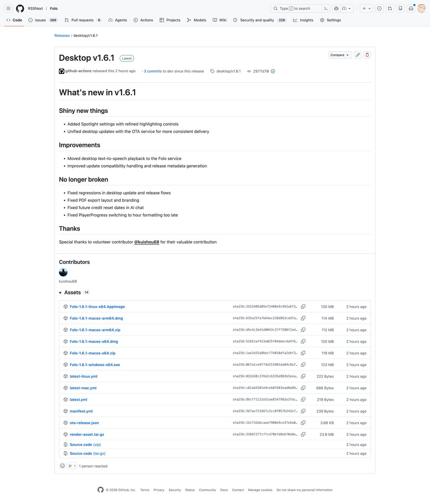The width and height of the screenshot is (430, 504).
Task: Copy sha256 of windows-x64.exe asset
Action: point(303,365)
